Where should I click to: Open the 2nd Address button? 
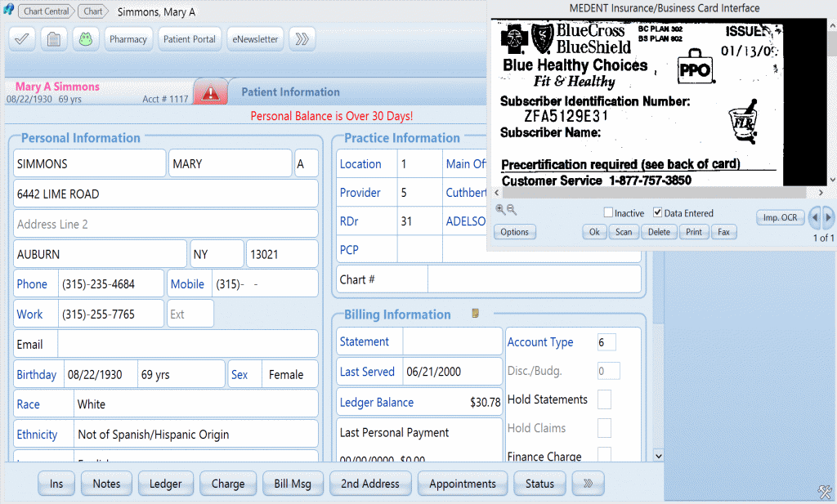click(x=370, y=484)
